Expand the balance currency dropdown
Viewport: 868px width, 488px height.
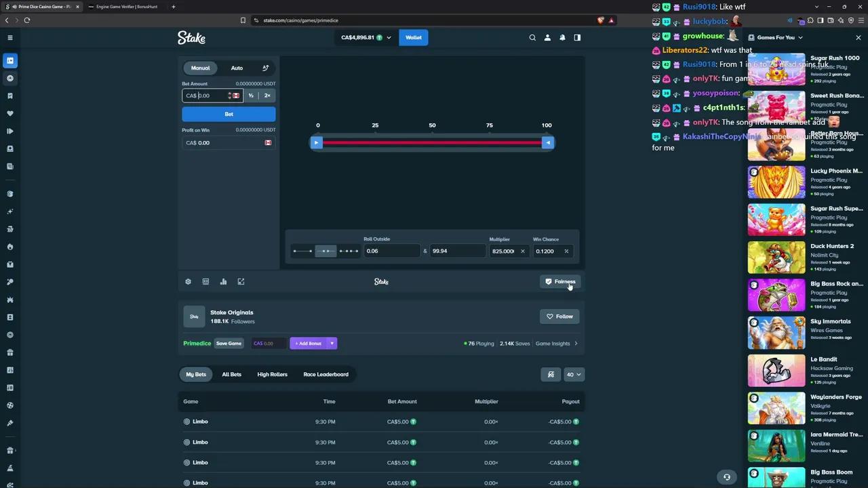click(x=389, y=37)
